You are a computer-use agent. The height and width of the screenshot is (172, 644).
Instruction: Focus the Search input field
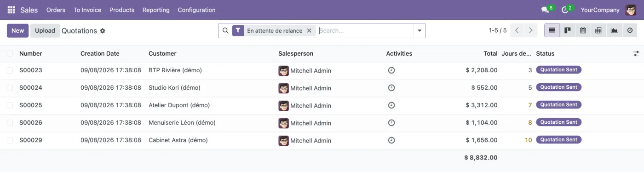point(366,31)
